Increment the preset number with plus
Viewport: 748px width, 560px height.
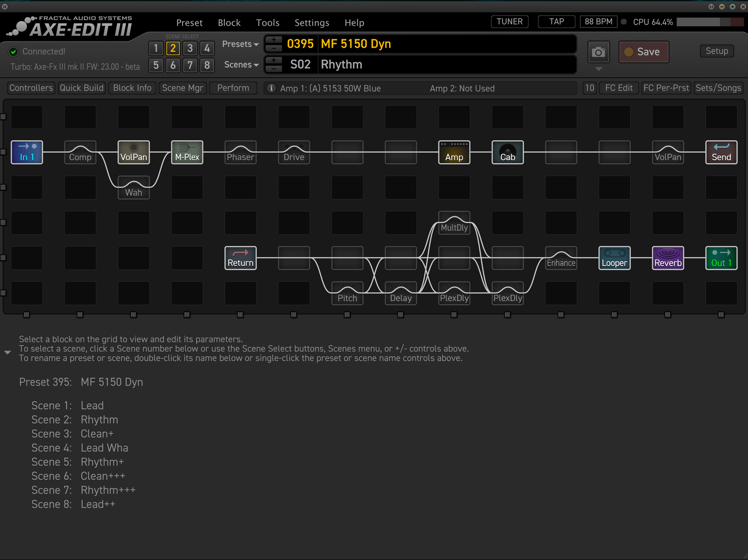pos(273,39)
